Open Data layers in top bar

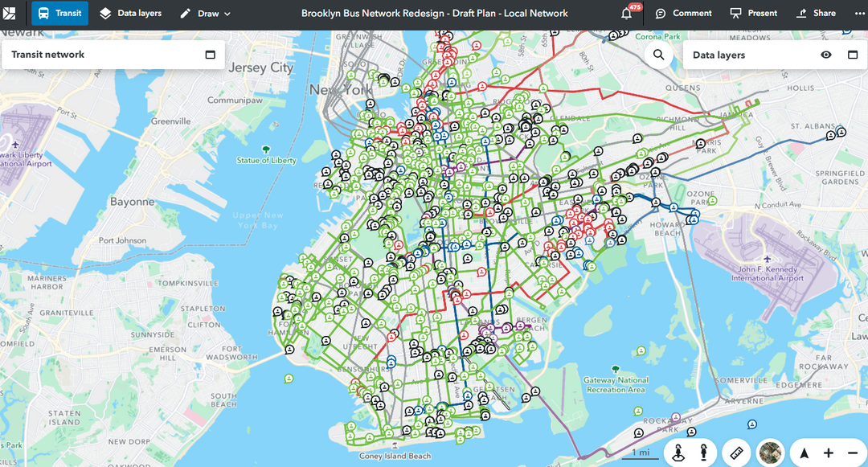(130, 14)
